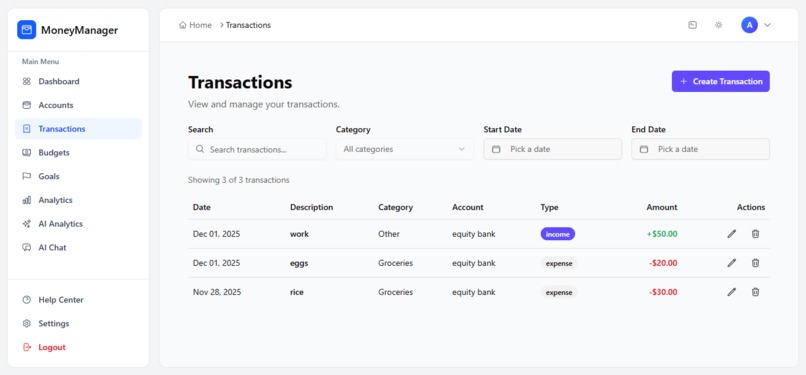Go to Dashboard in main menu
This screenshot has height=375, width=806.
(78, 81)
